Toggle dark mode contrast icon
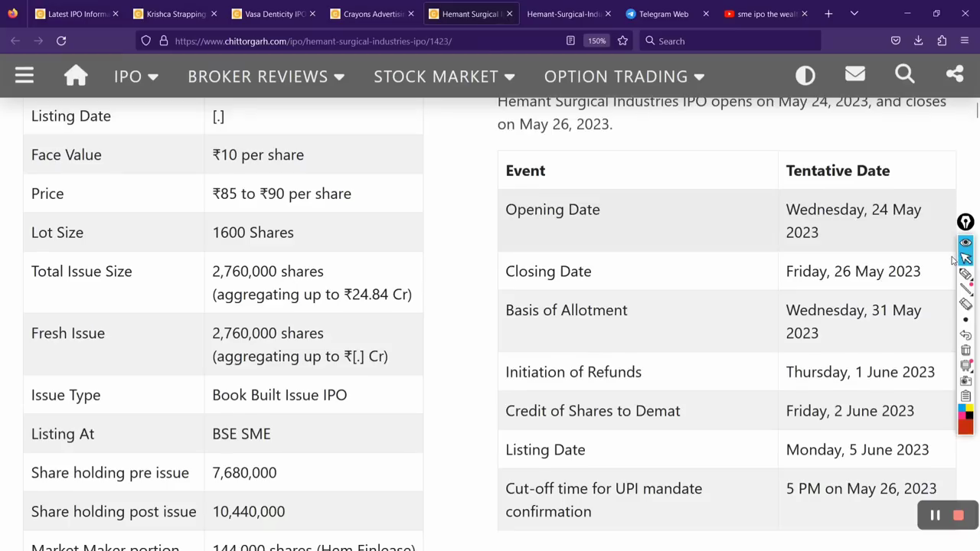The width and height of the screenshot is (980, 551). click(805, 75)
